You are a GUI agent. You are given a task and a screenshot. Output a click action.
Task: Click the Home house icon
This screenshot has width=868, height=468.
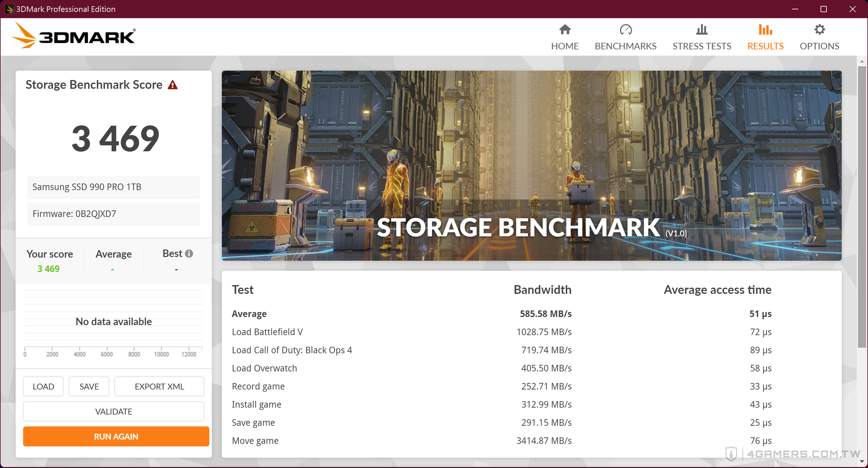[x=565, y=30]
